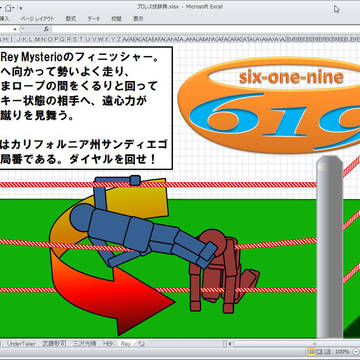Select the Normal view status bar icon
Screen dimensions: 360x360
(311, 352)
